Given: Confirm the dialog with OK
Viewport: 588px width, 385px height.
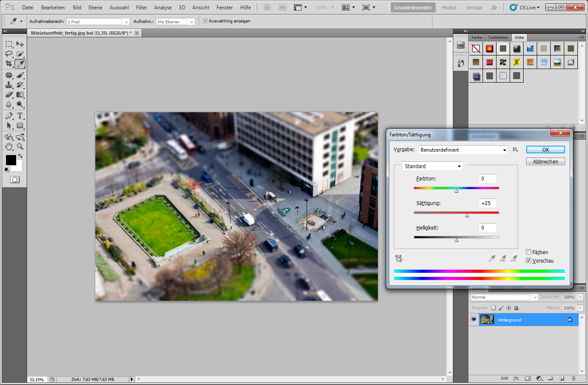Looking at the screenshot, I should [x=546, y=150].
